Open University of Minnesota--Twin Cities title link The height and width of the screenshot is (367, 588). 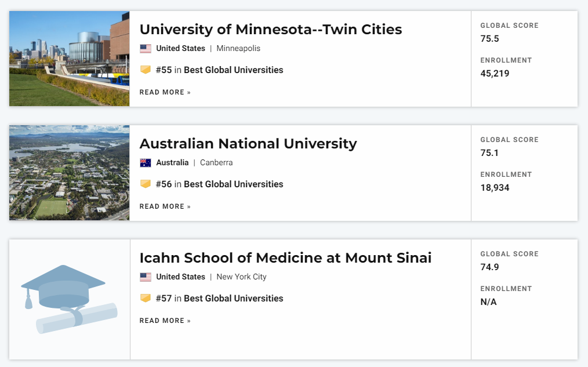pos(271,29)
